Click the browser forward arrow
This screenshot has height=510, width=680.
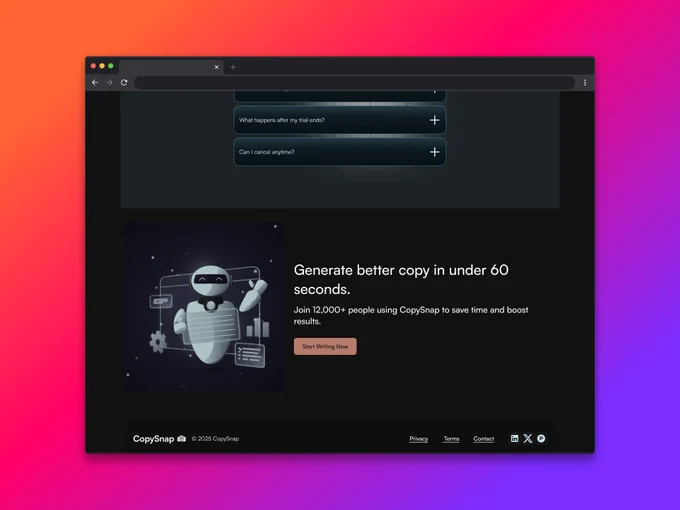point(109,82)
